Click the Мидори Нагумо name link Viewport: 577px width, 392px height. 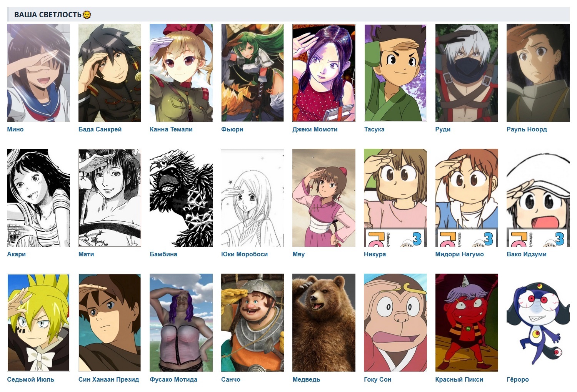click(459, 254)
